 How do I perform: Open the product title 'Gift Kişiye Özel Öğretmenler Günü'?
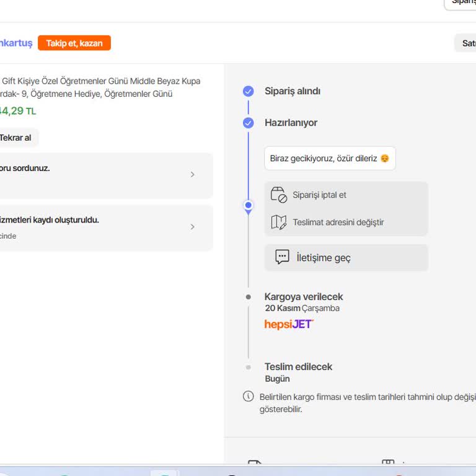tap(100, 87)
